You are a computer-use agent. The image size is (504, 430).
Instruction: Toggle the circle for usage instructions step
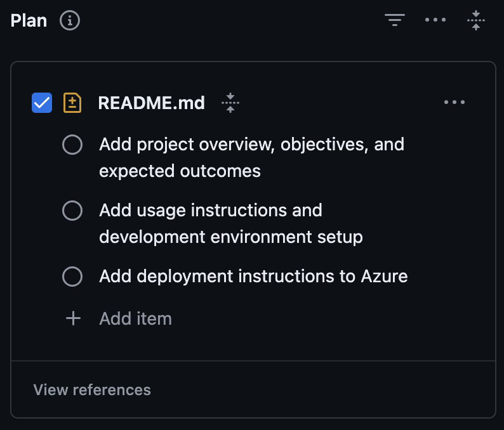[x=72, y=211]
